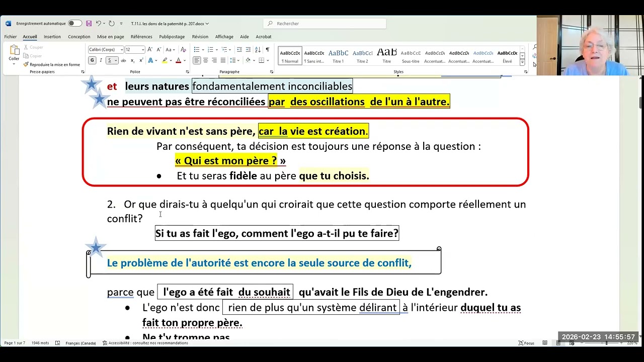The height and width of the screenshot is (362, 644).
Task: Switch to the Références tab
Action: pyautogui.click(x=141, y=37)
